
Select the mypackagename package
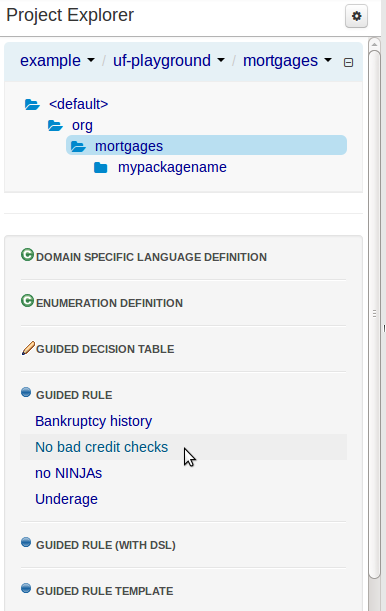(172, 167)
